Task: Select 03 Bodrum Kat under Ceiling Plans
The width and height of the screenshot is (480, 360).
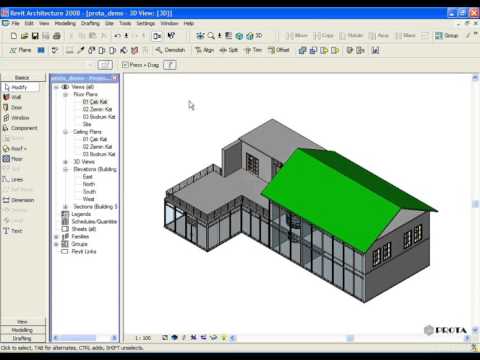Action: click(99, 154)
